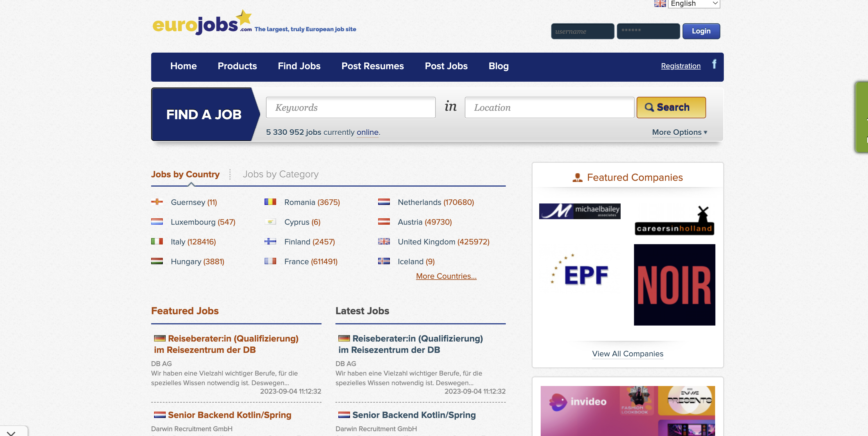The image size is (868, 436).
Task: Open the Blog menu item
Action: click(x=498, y=66)
